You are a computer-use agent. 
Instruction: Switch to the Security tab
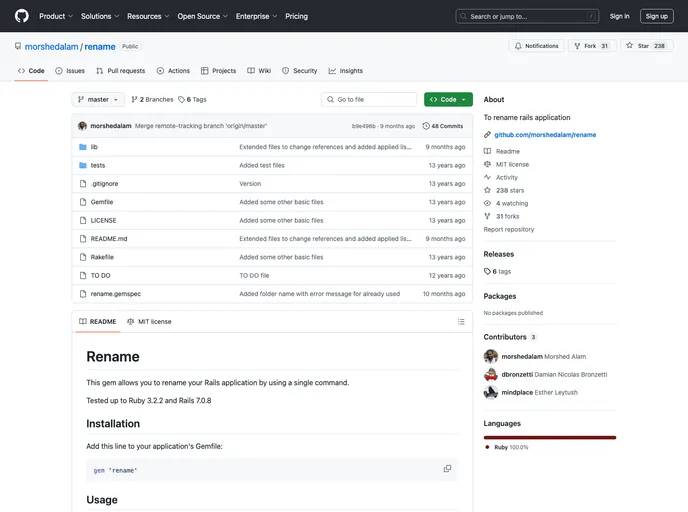299,71
